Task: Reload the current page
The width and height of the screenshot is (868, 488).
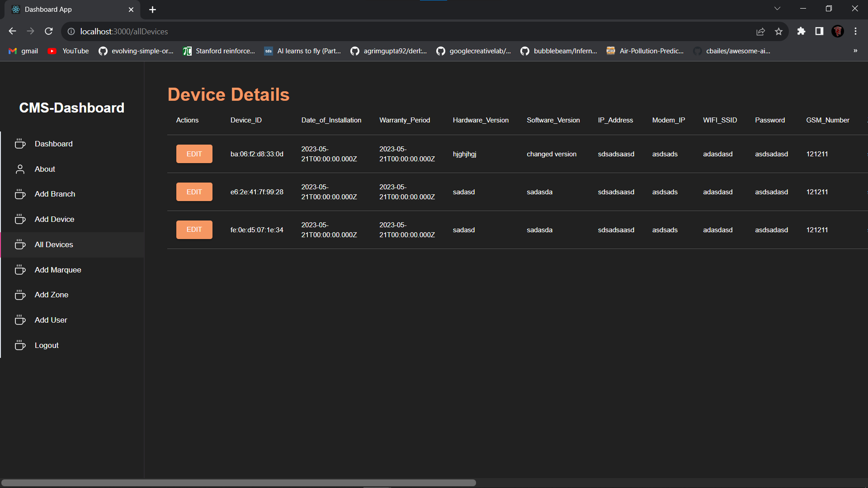Action: pos(48,31)
